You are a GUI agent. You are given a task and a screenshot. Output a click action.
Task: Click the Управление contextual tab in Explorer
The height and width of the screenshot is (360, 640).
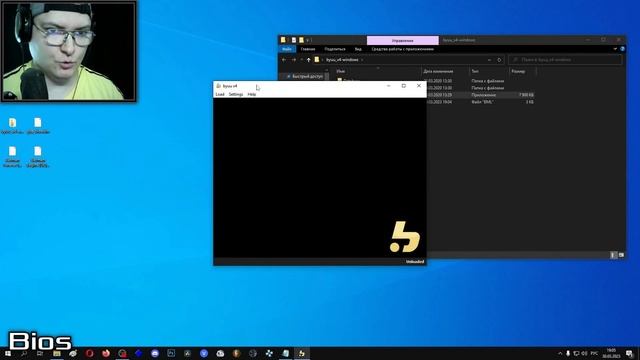[x=402, y=40]
